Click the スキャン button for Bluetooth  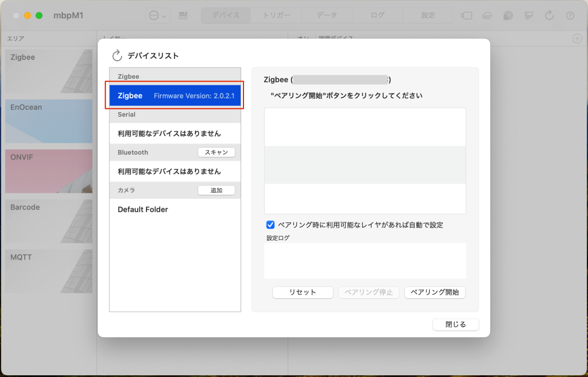point(216,152)
